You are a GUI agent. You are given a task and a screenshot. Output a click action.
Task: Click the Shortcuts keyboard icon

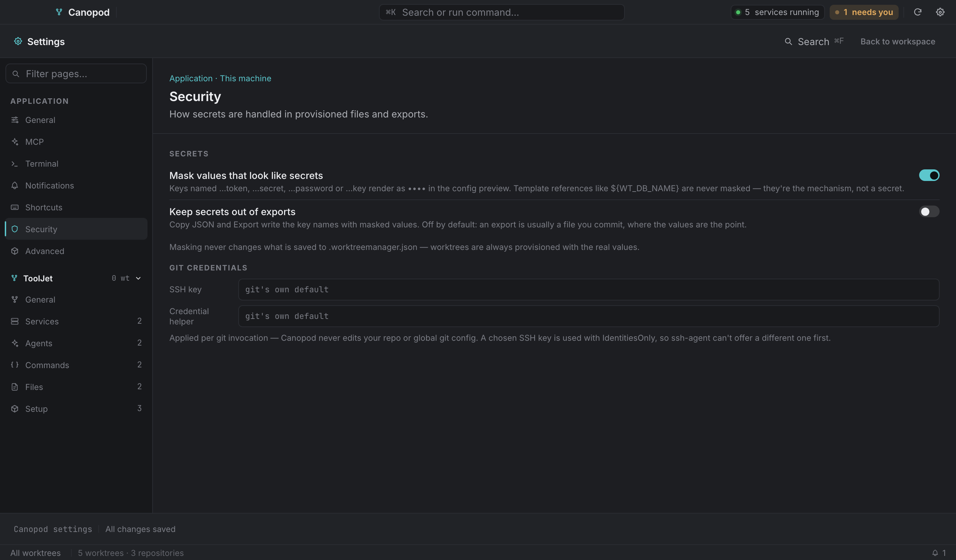tap(15, 207)
